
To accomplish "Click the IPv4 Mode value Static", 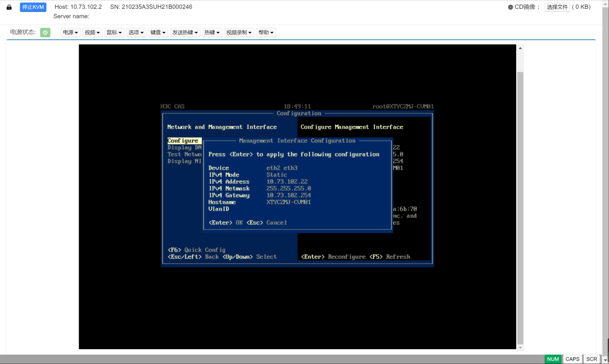I will pos(277,175).
